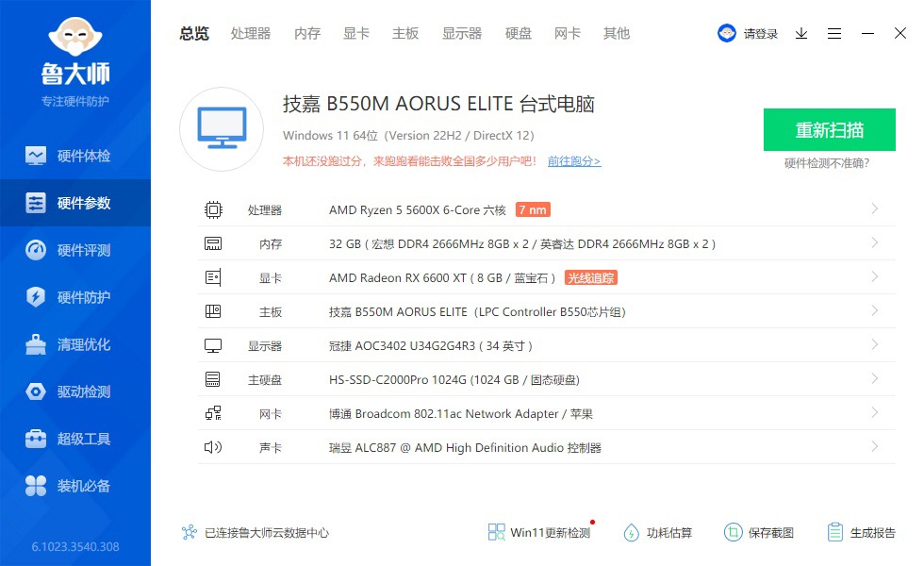Click the 7 nm badge

533,209
